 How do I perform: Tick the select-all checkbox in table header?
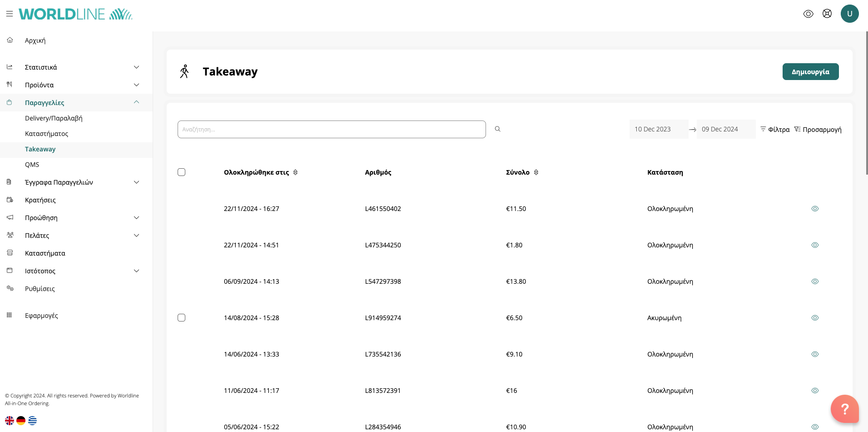point(182,172)
